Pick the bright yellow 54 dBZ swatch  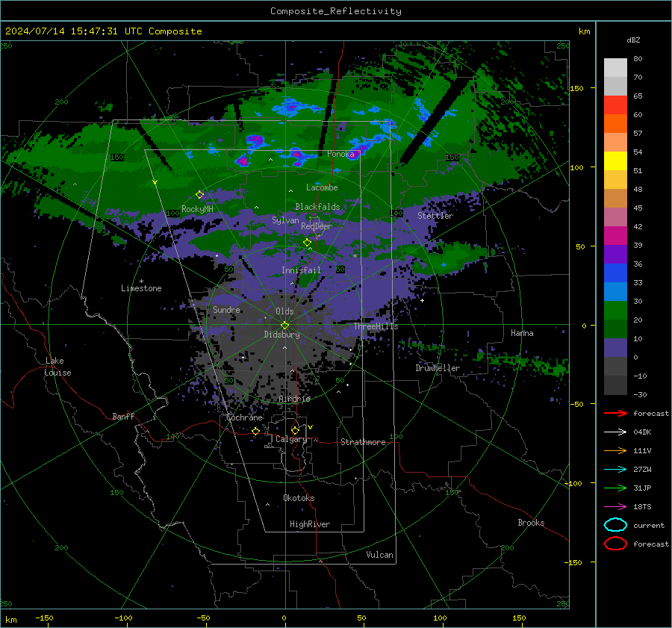coord(615,161)
